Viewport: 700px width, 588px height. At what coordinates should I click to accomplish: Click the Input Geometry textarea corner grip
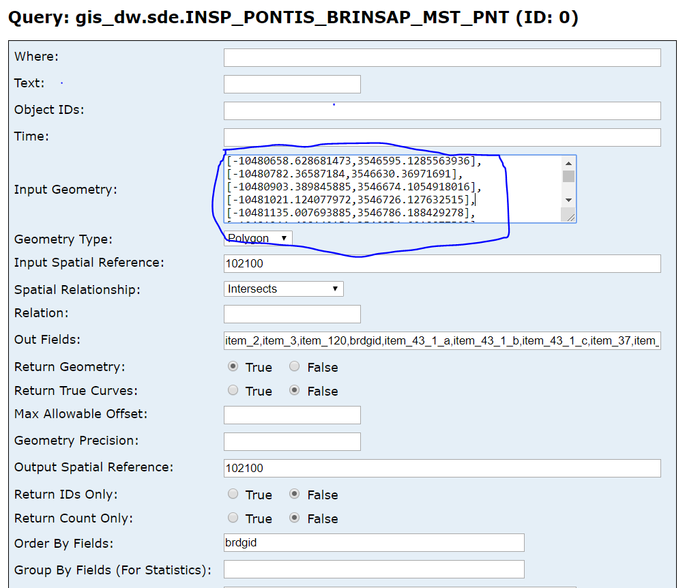coord(569,216)
